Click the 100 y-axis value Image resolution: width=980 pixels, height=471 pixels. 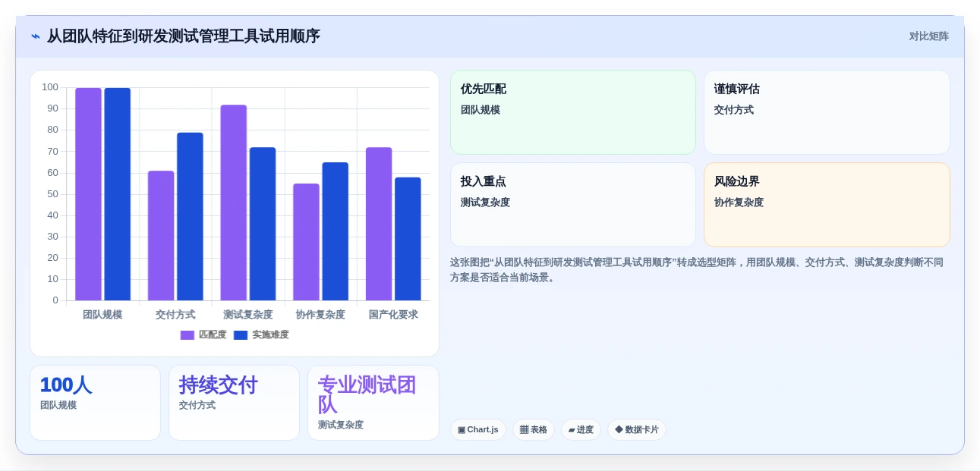pyautogui.click(x=50, y=87)
